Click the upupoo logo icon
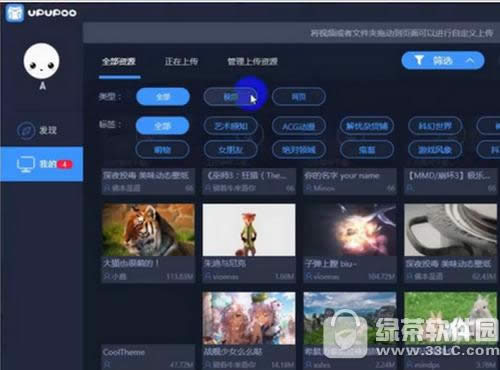Viewport: 500px width, 370px height. coord(15,13)
